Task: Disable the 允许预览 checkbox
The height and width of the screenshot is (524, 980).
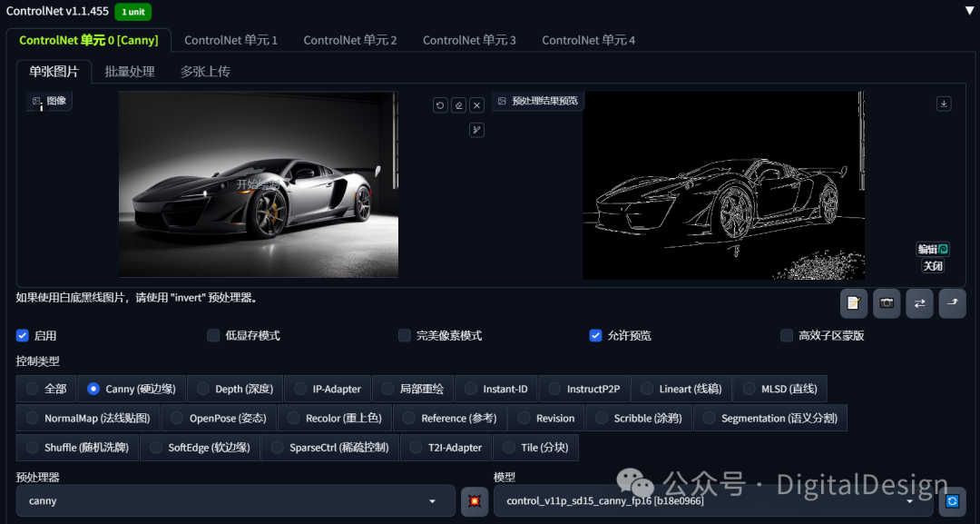Action: point(595,335)
